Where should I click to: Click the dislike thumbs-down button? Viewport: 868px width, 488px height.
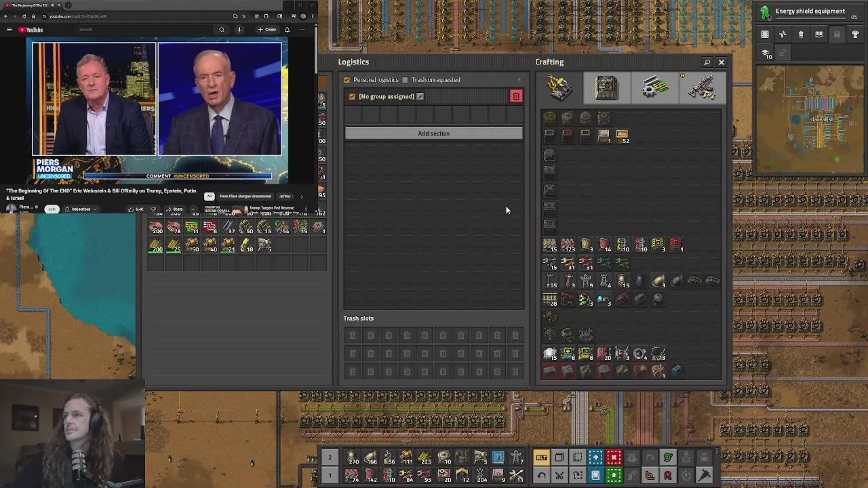[x=153, y=209]
